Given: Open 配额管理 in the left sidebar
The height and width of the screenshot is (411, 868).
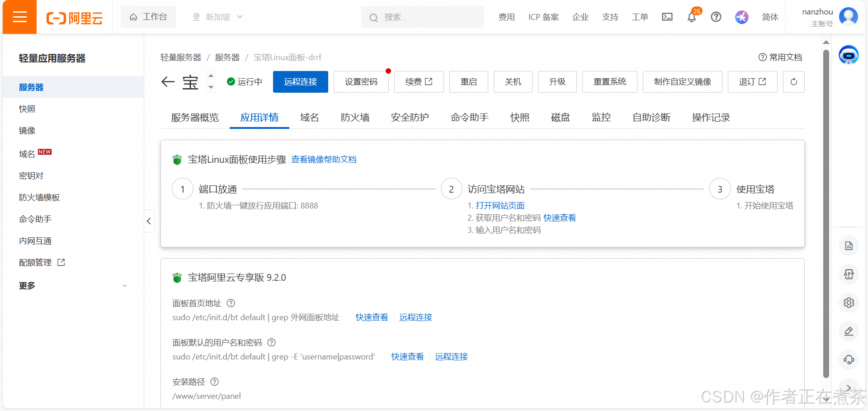Looking at the screenshot, I should tap(73, 263).
